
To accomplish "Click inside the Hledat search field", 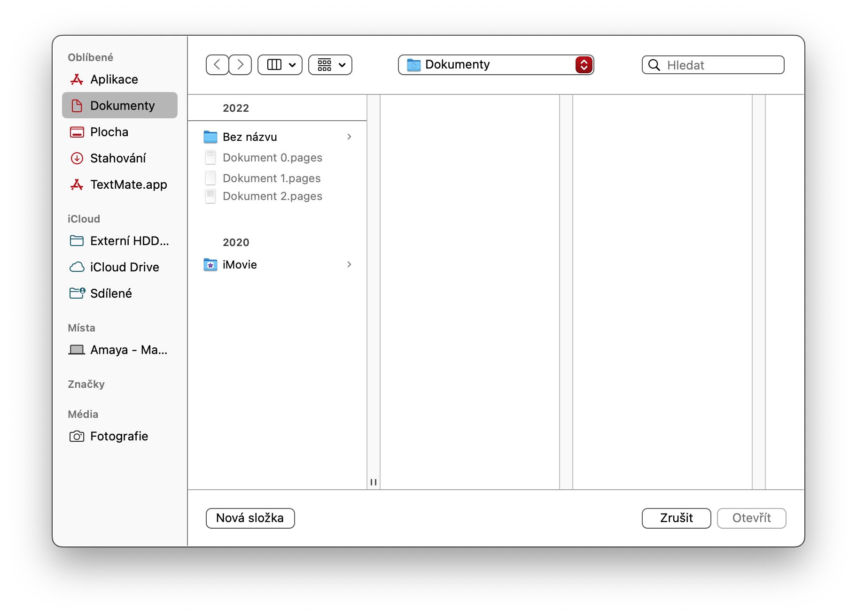I will (712, 65).
